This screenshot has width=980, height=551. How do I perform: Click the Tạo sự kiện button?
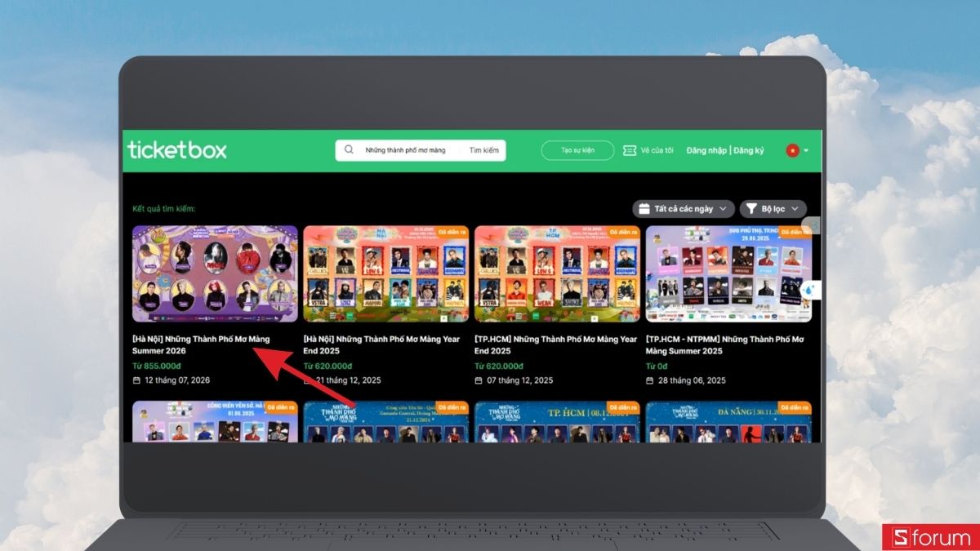(x=577, y=150)
